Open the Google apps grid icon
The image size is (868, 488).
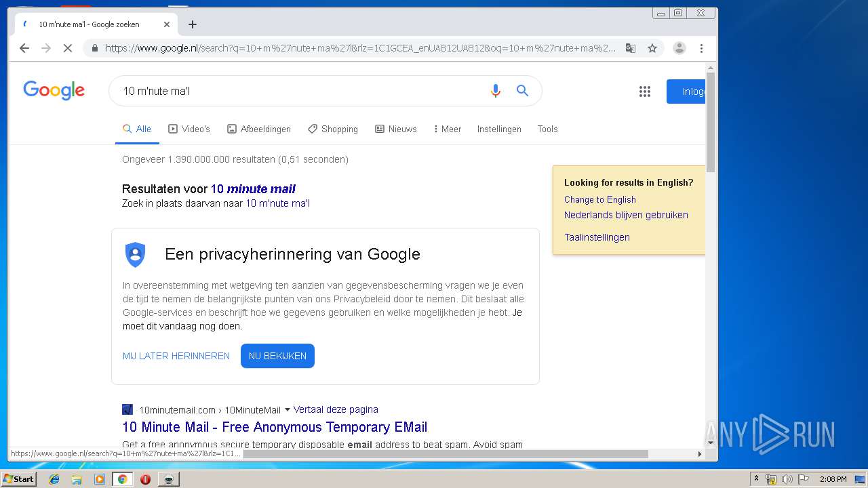tap(645, 91)
